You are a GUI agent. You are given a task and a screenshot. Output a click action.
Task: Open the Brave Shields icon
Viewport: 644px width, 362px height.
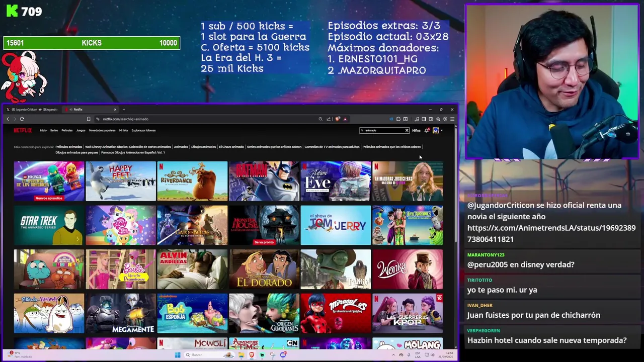338,119
